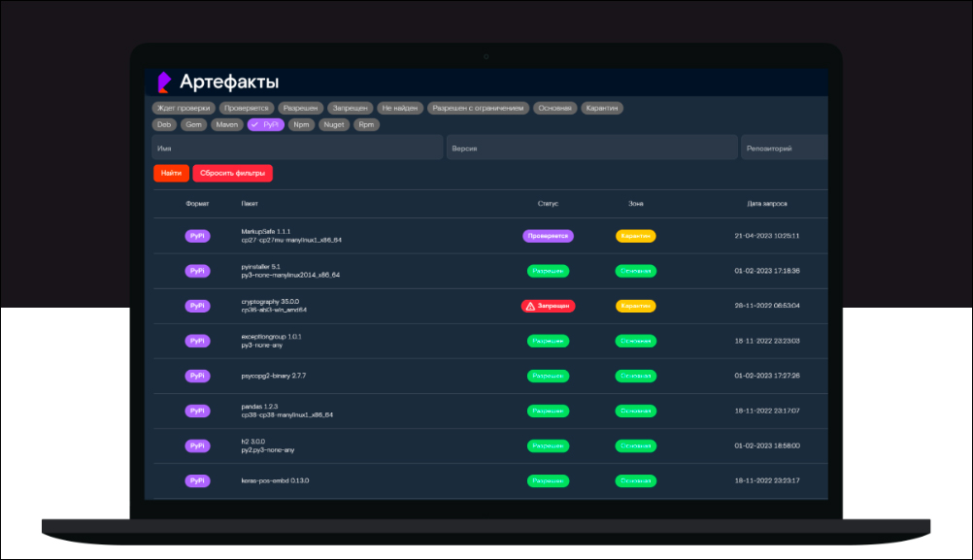Click the PyPI badge in the pandas row
This screenshot has width=973, height=560.
[x=197, y=411]
